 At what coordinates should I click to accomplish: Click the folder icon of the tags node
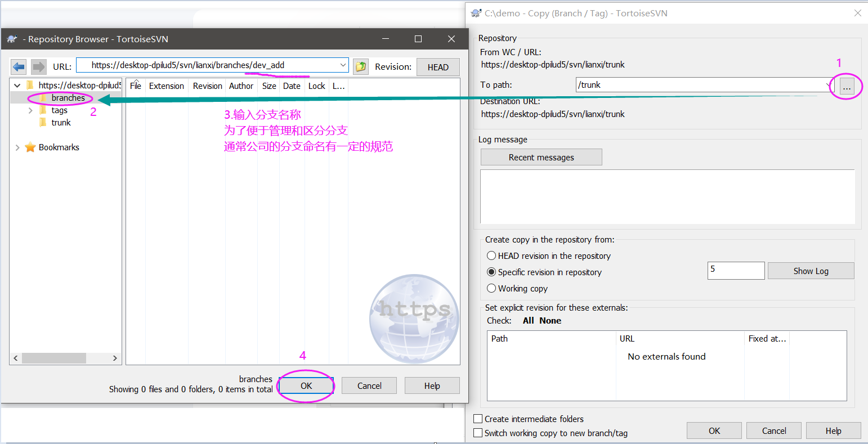[43, 110]
